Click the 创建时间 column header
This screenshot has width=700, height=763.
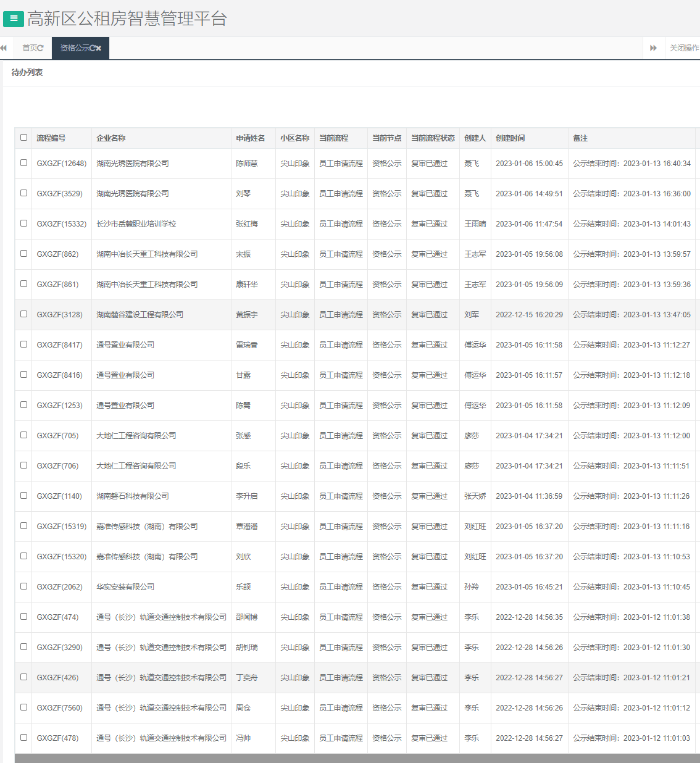(510, 138)
